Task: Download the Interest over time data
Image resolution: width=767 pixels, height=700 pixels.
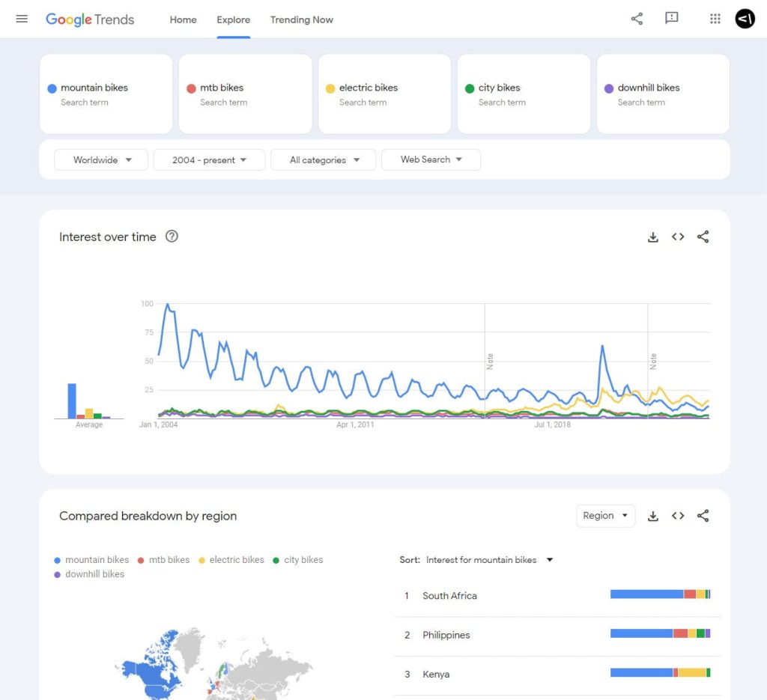Action: 652,237
